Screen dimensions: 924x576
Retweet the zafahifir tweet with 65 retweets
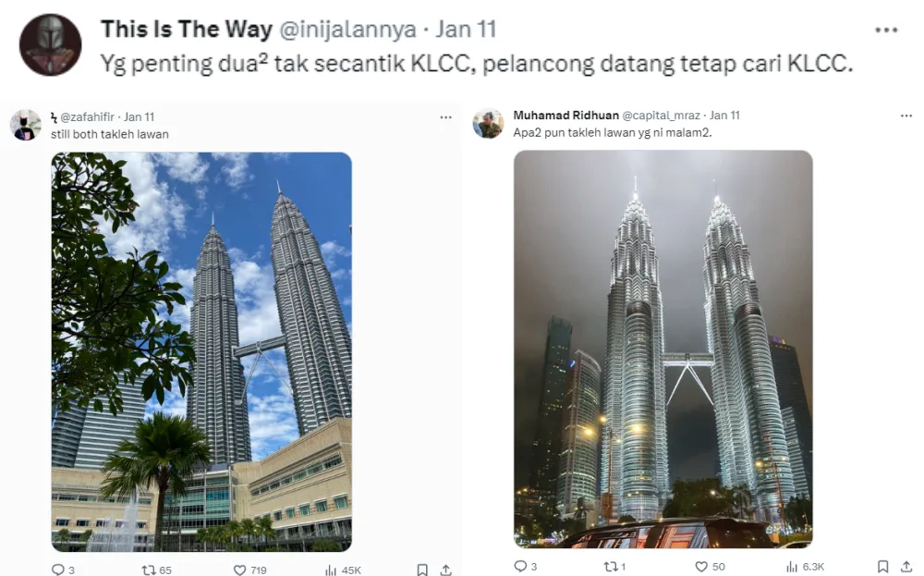coord(149,570)
